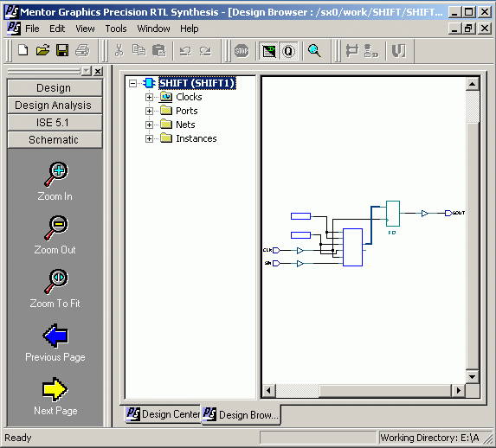Click the magnifier find icon in toolbar
Screen dimensions: 496x448
(x=314, y=50)
